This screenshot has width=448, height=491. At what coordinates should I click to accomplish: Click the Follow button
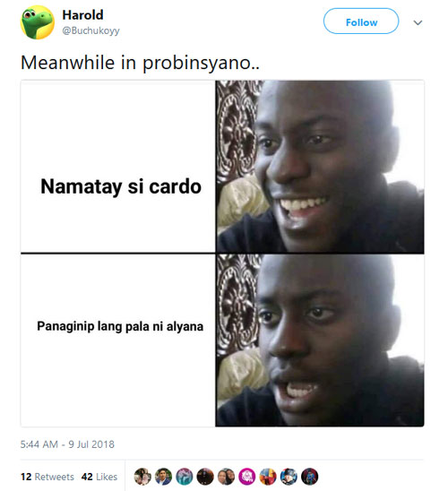point(361,22)
